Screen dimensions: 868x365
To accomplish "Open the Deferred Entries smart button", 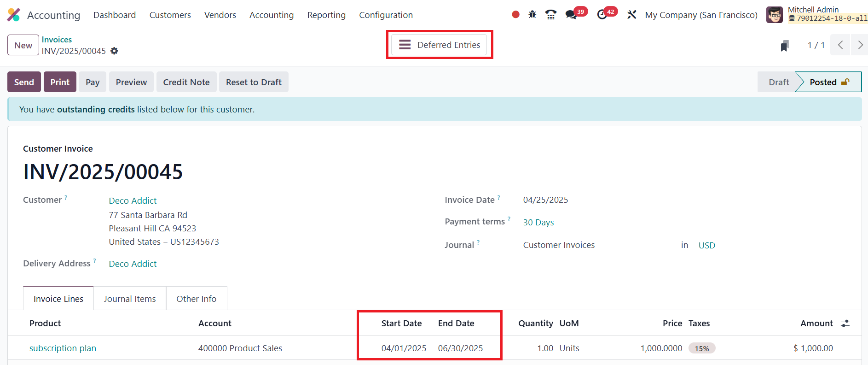I will [x=439, y=45].
